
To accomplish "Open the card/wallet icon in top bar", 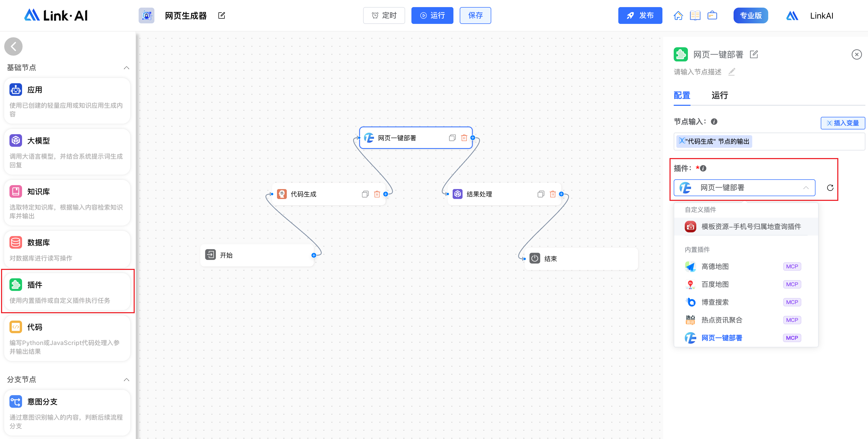I will [712, 15].
